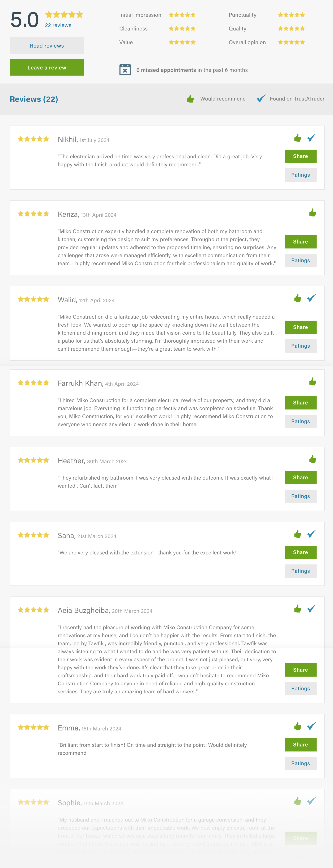Share Emma's review

click(x=300, y=745)
